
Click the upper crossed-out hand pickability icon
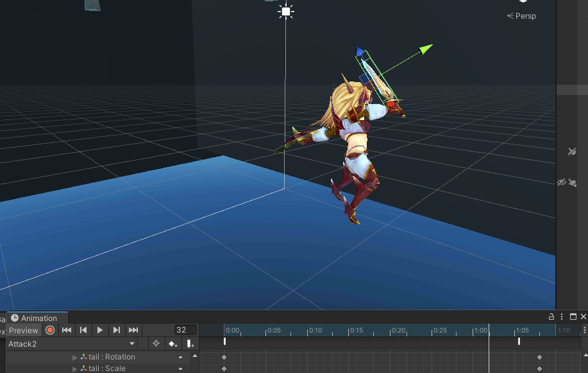point(572,152)
